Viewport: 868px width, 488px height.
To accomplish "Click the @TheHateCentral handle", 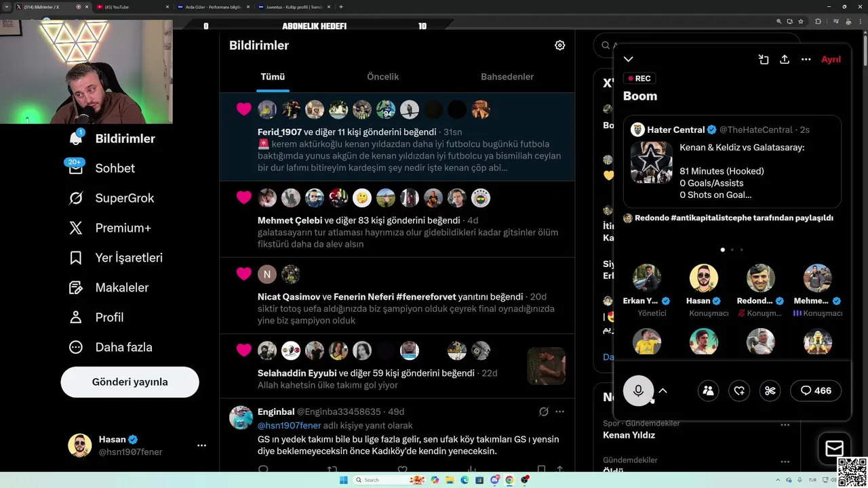I will [755, 129].
